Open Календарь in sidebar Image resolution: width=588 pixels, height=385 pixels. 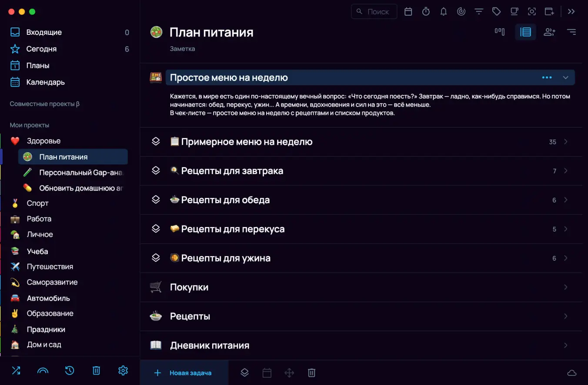click(x=70, y=82)
